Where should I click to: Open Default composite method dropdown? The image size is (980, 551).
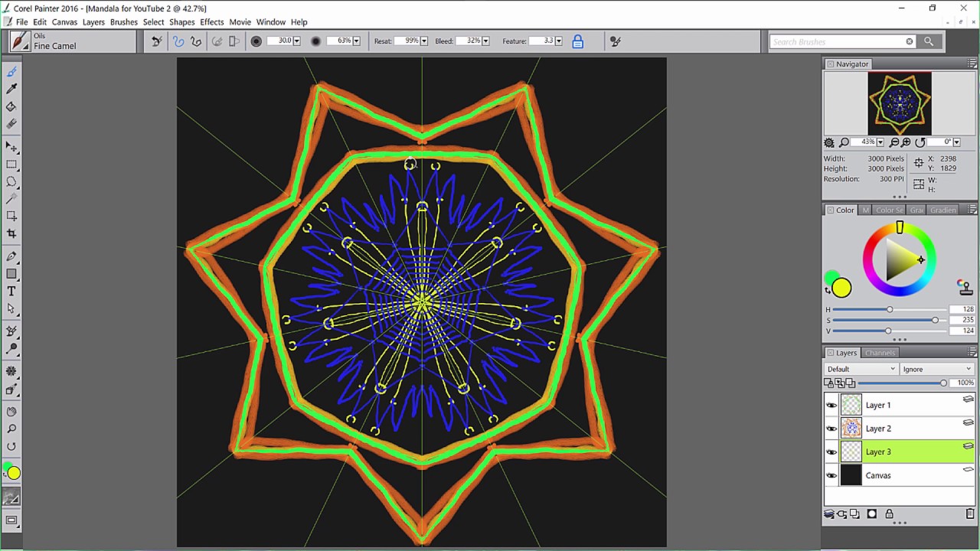click(861, 369)
